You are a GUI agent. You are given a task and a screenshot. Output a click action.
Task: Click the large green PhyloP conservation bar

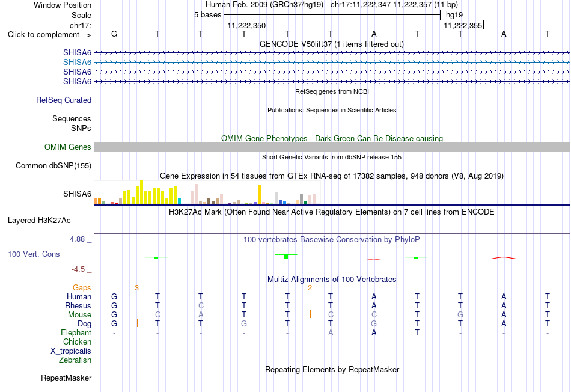pyautogui.click(x=286, y=257)
